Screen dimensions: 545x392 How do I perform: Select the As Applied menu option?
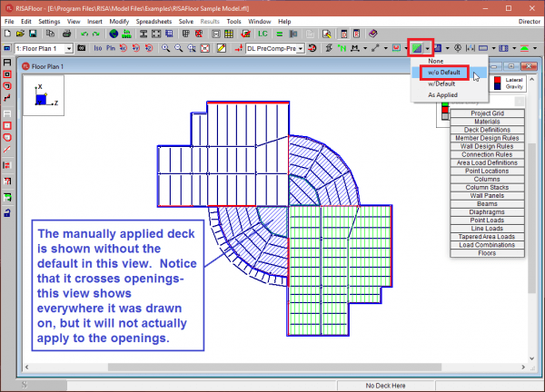pos(443,94)
